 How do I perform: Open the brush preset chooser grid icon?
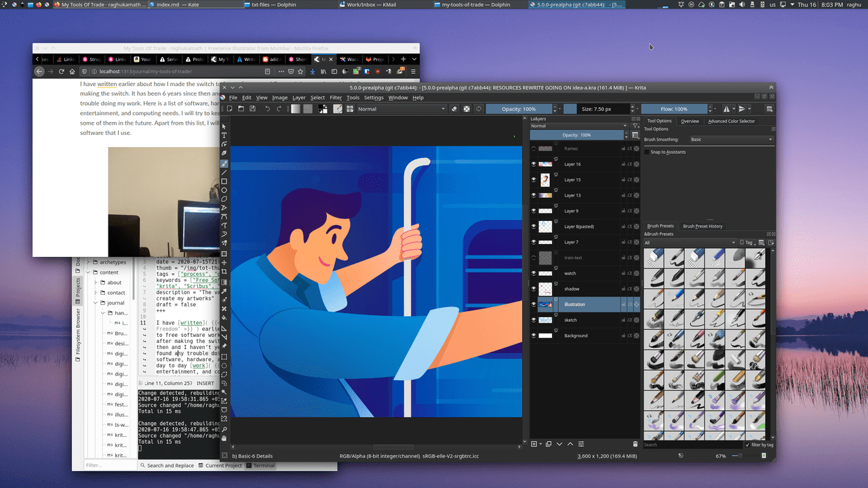click(x=351, y=108)
